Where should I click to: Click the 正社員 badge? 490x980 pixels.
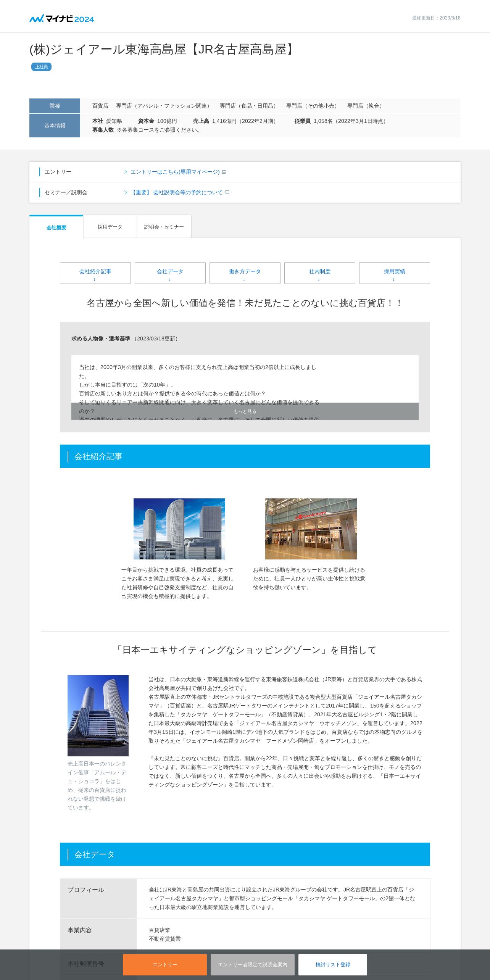[x=41, y=67]
